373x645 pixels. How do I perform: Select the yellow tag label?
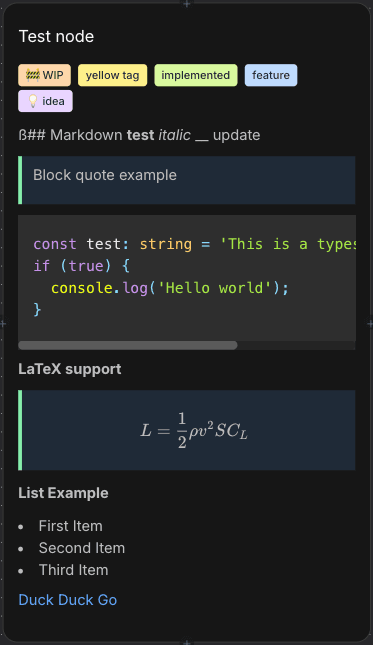(112, 75)
